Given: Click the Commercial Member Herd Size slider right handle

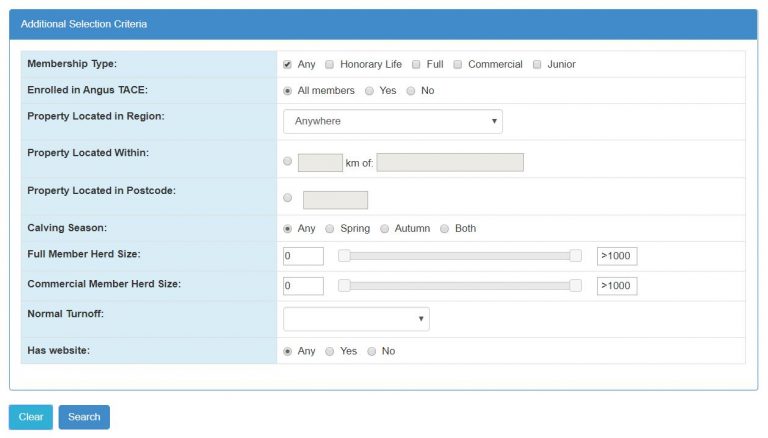Looking at the screenshot, I should pyautogui.click(x=575, y=286).
